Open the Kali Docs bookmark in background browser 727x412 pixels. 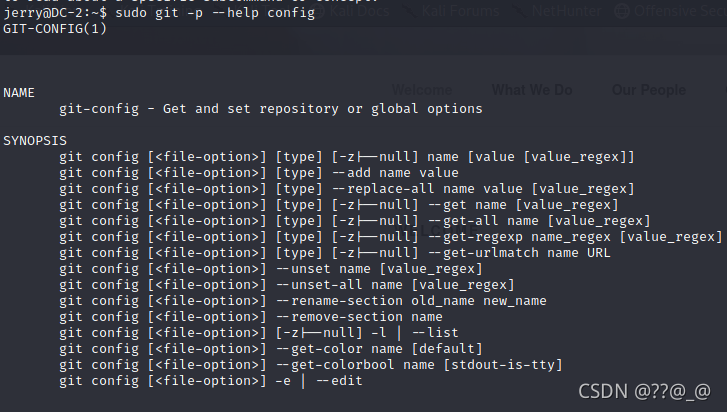[352, 11]
